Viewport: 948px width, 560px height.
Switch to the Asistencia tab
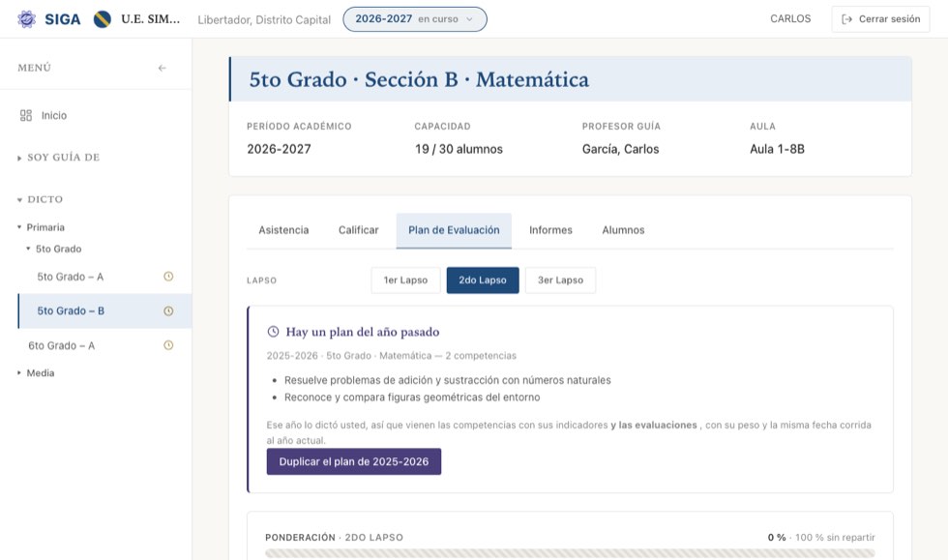[x=283, y=230]
